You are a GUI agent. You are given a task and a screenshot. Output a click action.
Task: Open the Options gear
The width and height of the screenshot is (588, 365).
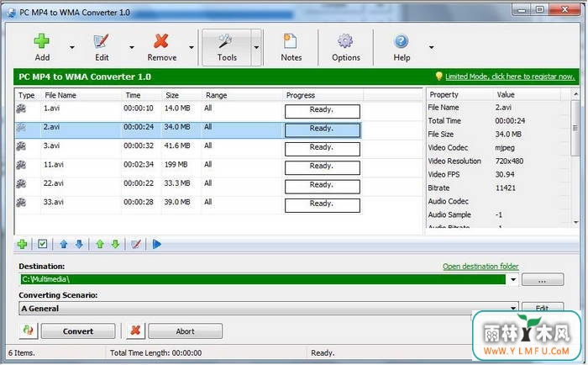pyautogui.click(x=346, y=48)
